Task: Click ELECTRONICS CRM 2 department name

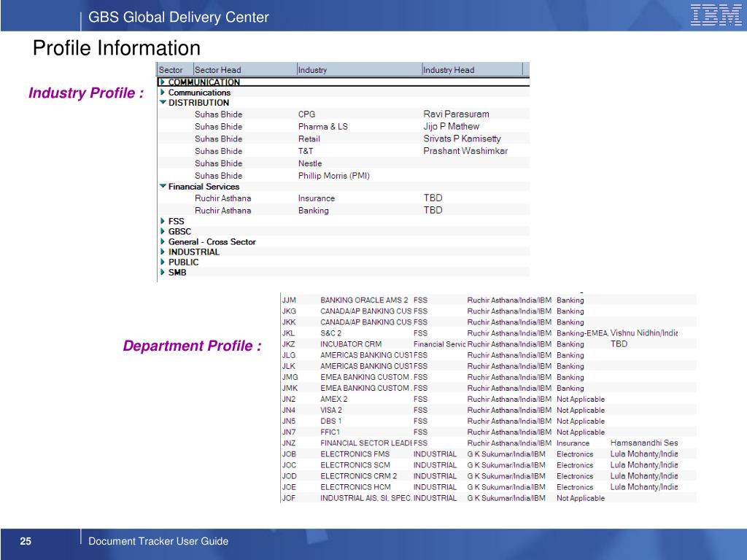Action: coord(358,475)
